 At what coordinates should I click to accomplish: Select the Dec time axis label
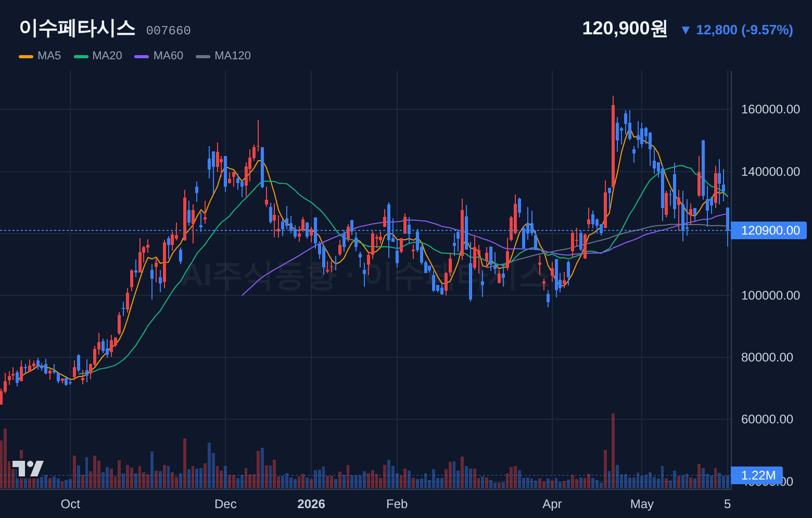[x=225, y=504]
